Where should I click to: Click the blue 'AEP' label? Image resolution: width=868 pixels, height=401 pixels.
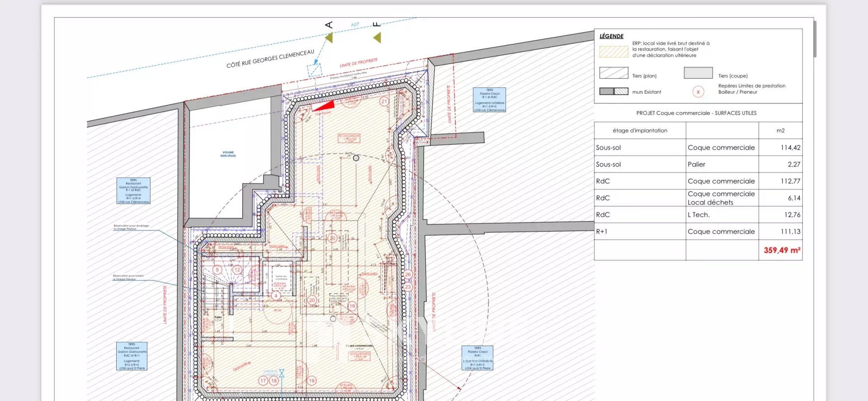pyautogui.click(x=355, y=25)
